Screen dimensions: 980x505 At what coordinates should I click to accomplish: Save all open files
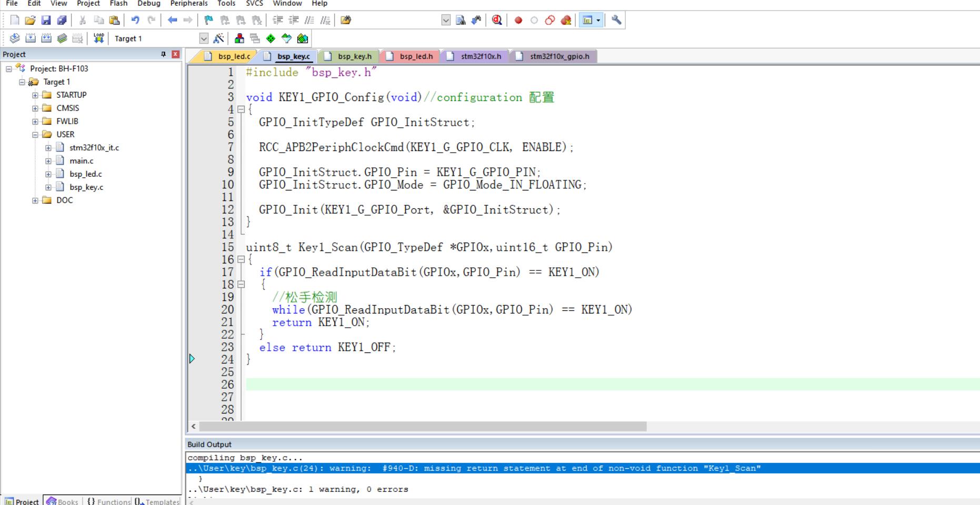click(x=62, y=20)
